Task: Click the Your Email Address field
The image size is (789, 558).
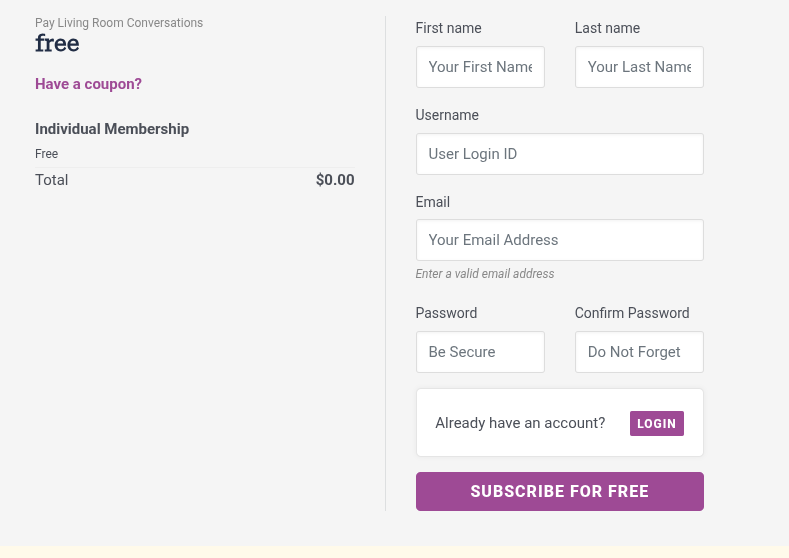Action: [560, 240]
